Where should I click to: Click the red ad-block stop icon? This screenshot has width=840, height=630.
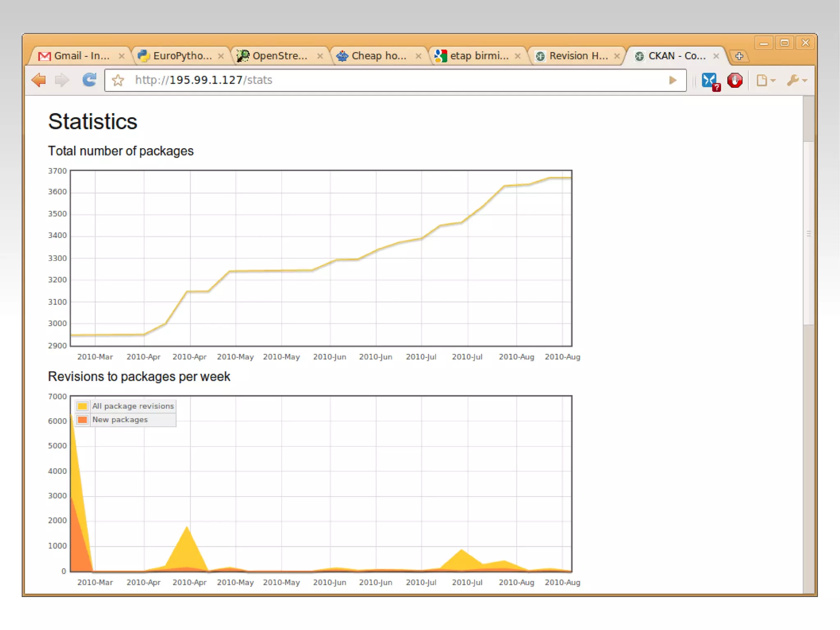coord(735,80)
